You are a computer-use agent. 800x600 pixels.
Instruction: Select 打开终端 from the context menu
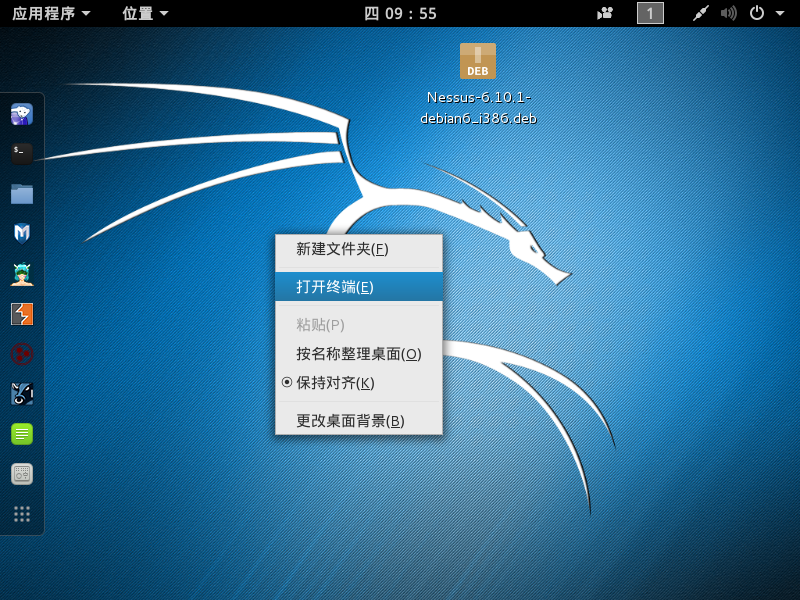tap(335, 287)
